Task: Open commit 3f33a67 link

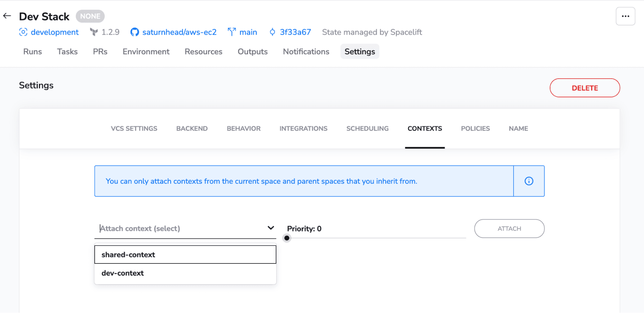Action: pos(295,32)
